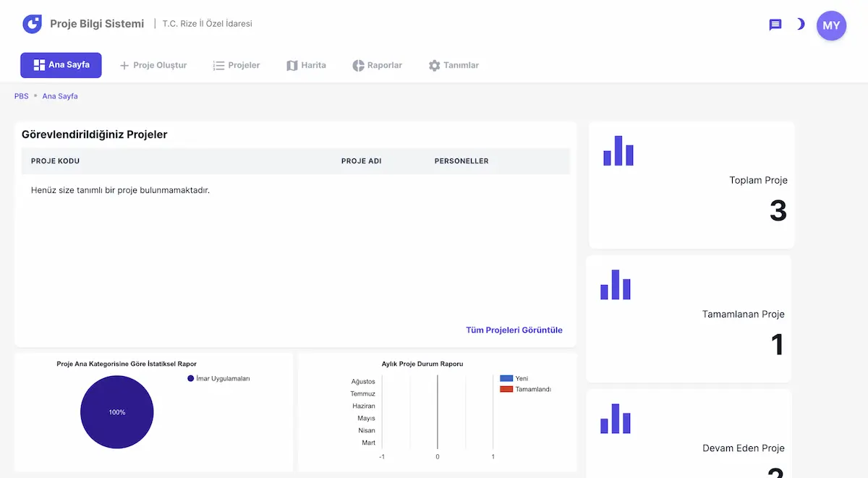Go to Ana Sayfa tab

(61, 65)
